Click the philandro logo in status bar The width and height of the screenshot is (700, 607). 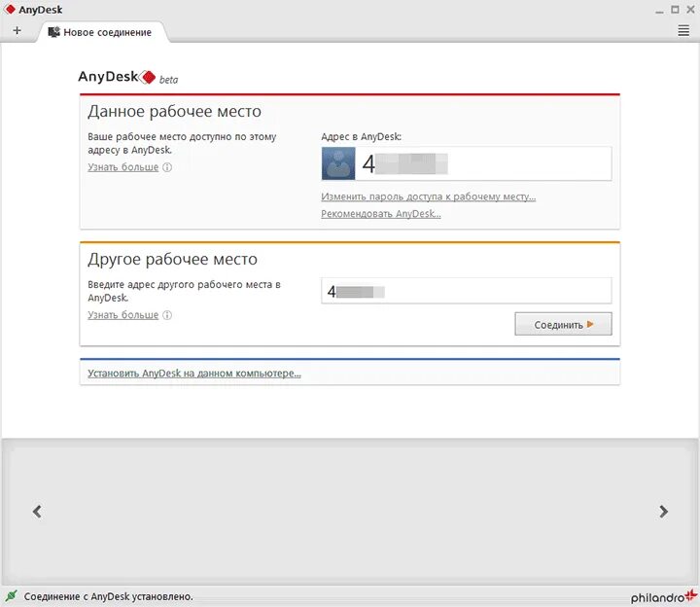pyautogui.click(x=663, y=596)
